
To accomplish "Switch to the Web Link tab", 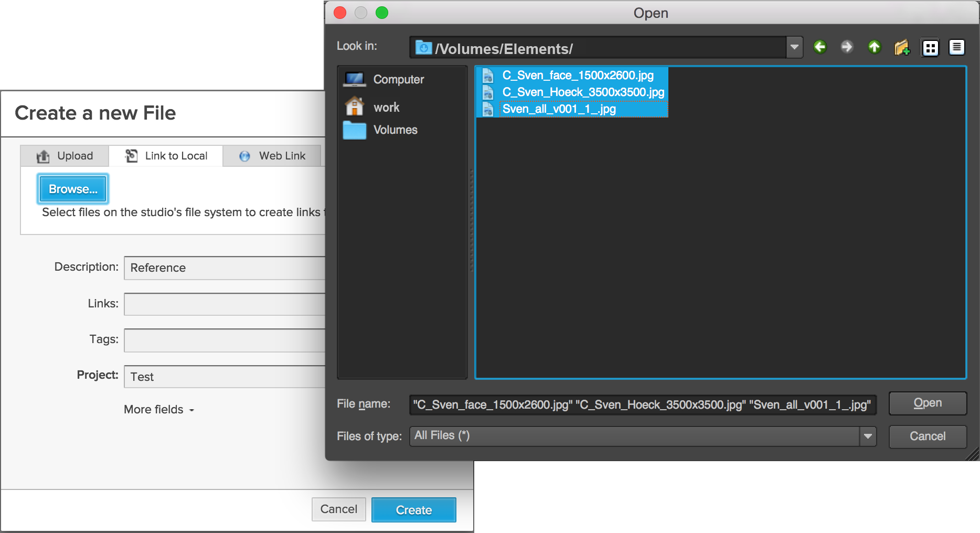I will [x=272, y=156].
